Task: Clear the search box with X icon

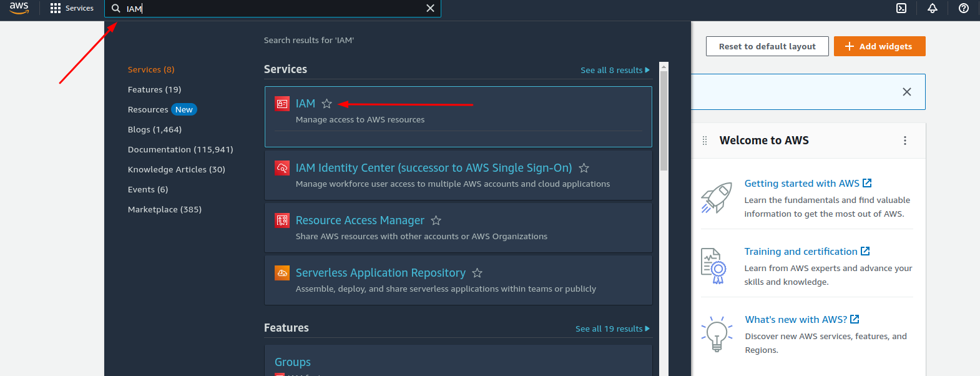Action: (430, 8)
